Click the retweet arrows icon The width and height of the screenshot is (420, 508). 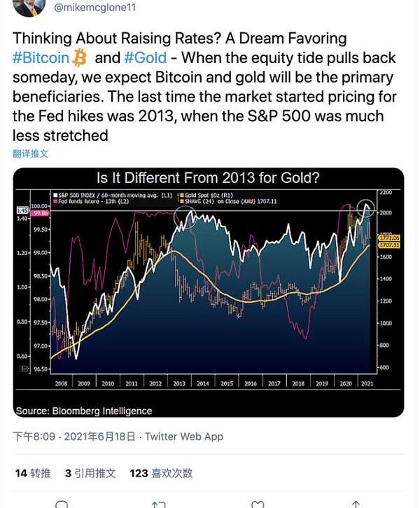(159, 504)
